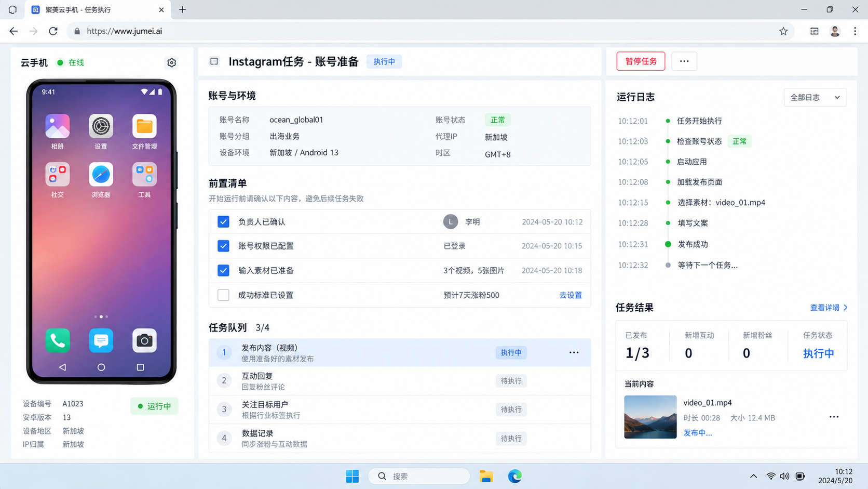The height and width of the screenshot is (489, 868).
Task: Open the cloud phone settings gear
Action: [x=171, y=63]
